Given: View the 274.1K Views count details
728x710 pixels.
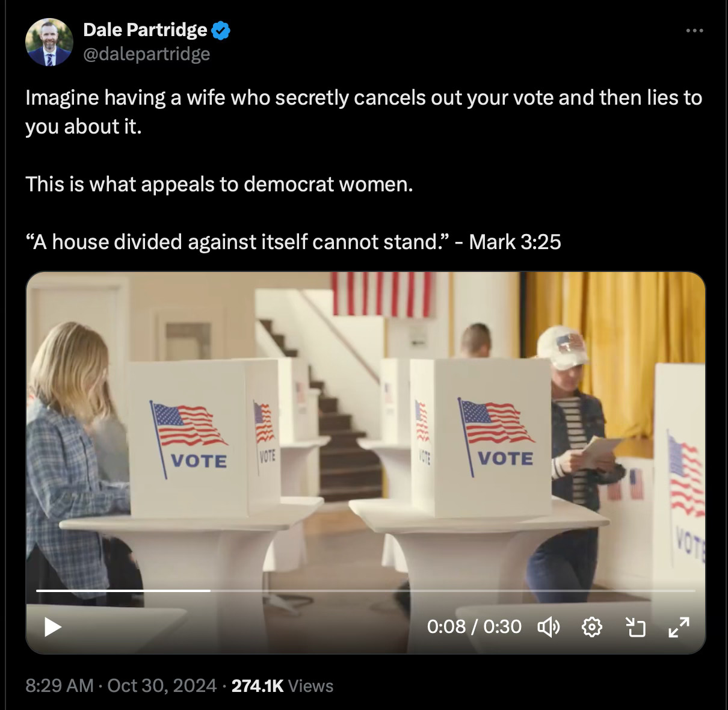Looking at the screenshot, I should [x=282, y=686].
